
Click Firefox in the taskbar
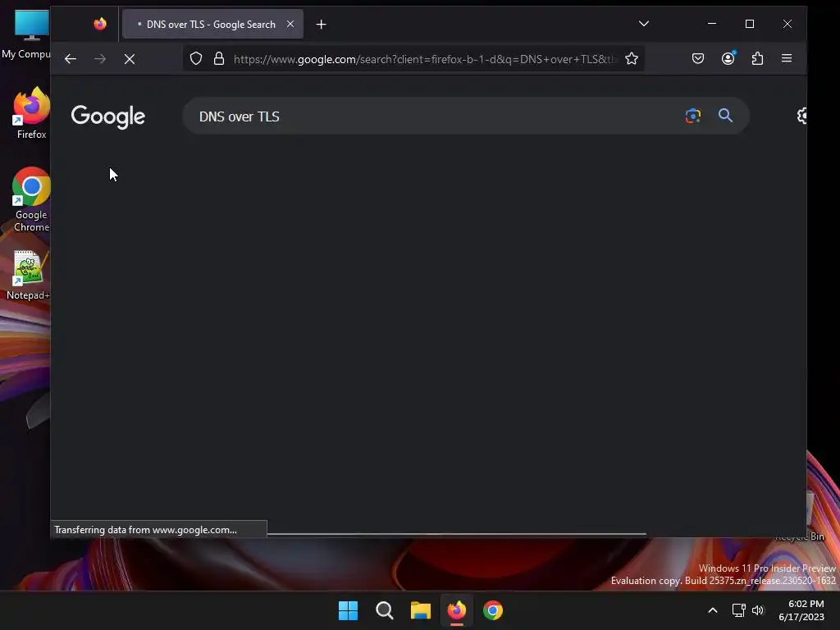457,610
